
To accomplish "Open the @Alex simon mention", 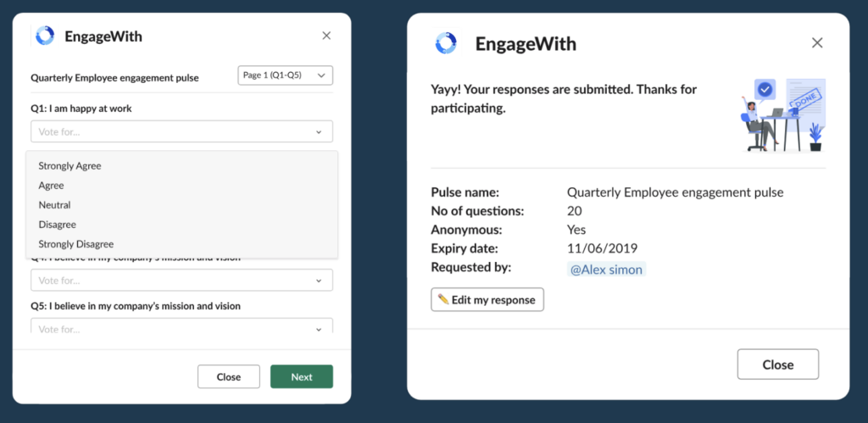I will (605, 270).
